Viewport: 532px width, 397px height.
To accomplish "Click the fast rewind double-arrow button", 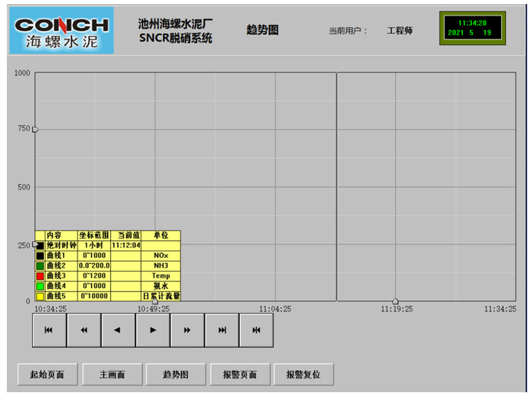I will [x=84, y=330].
